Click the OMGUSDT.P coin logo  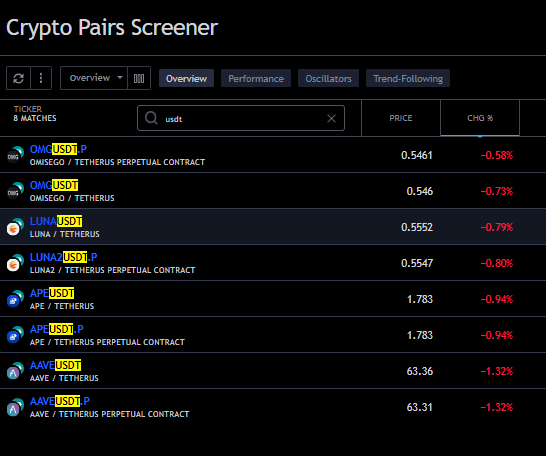point(15,155)
